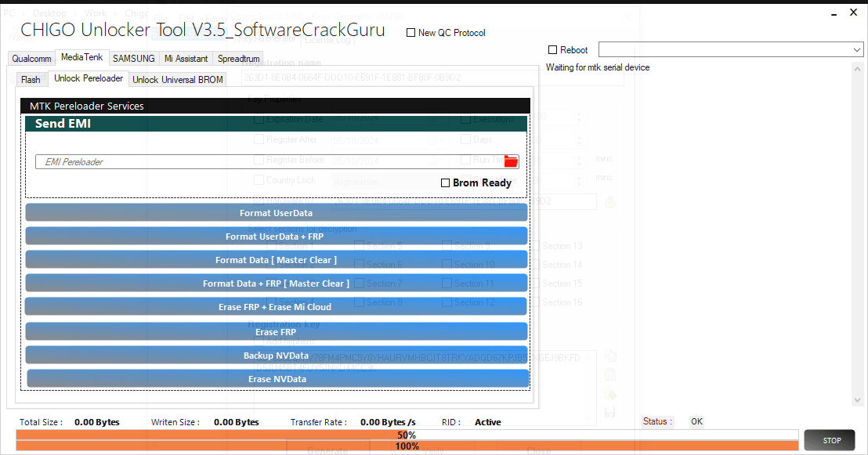Switch to the Qualcomm tab
This screenshot has height=455, width=868.
(x=31, y=58)
